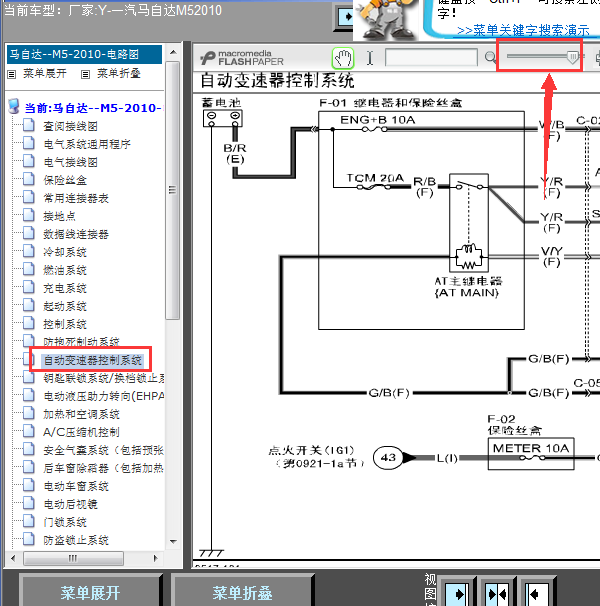Click the document icon beside 电动车窗系统
Image resolution: width=600 pixels, height=606 pixels.
click(28, 485)
